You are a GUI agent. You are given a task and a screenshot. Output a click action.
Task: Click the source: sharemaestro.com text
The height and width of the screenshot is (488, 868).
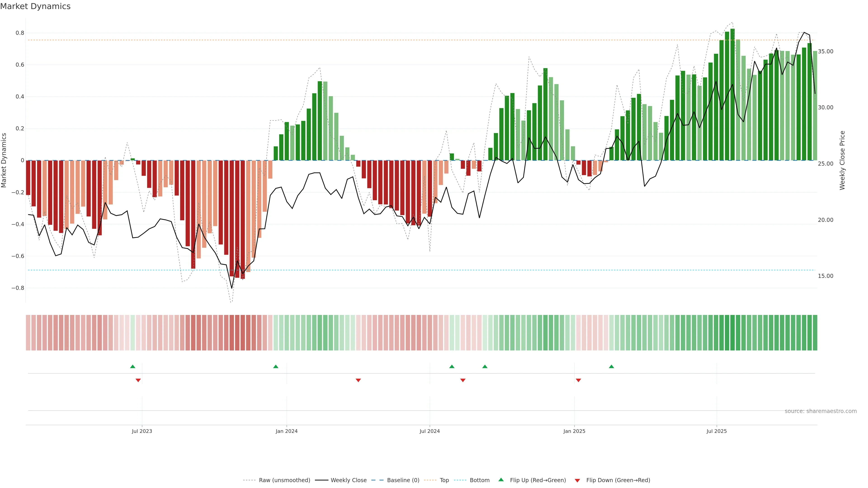821,411
